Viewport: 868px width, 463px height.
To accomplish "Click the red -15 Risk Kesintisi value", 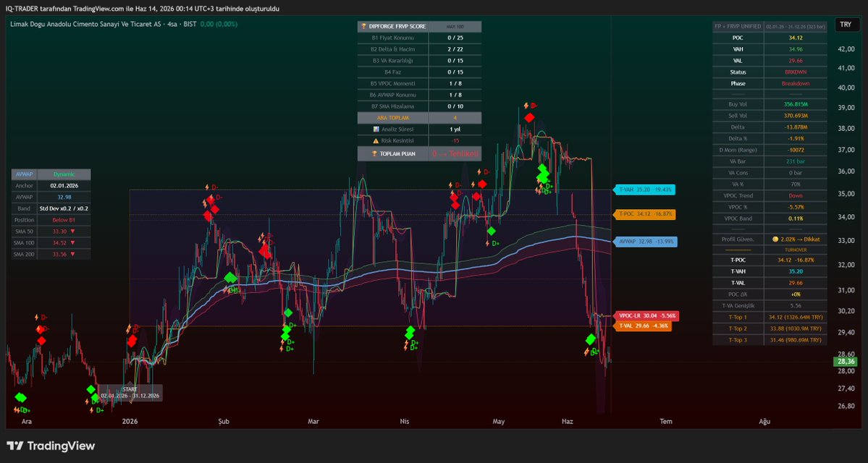I will [455, 140].
